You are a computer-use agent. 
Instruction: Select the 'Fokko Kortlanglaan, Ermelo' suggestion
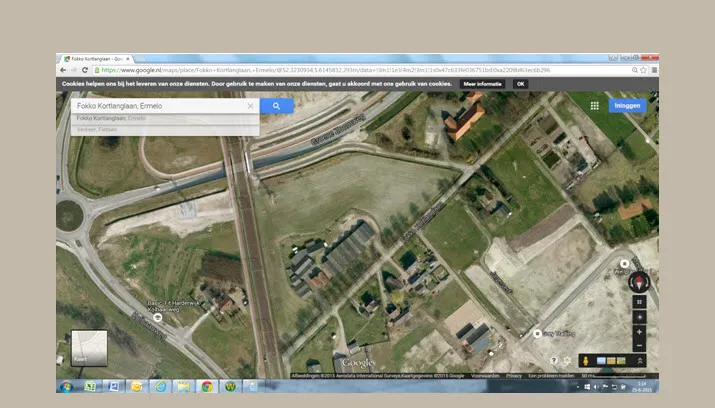click(112, 118)
